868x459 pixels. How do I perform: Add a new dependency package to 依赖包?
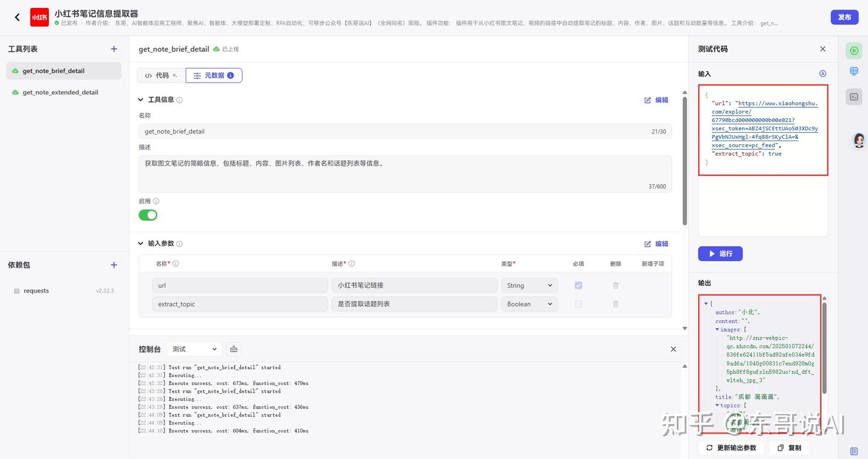point(114,265)
